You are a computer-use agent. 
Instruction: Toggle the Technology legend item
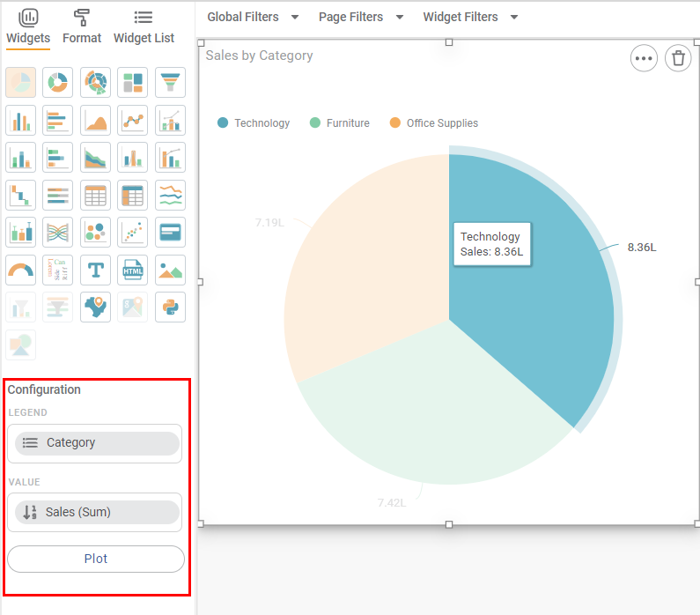tap(254, 123)
